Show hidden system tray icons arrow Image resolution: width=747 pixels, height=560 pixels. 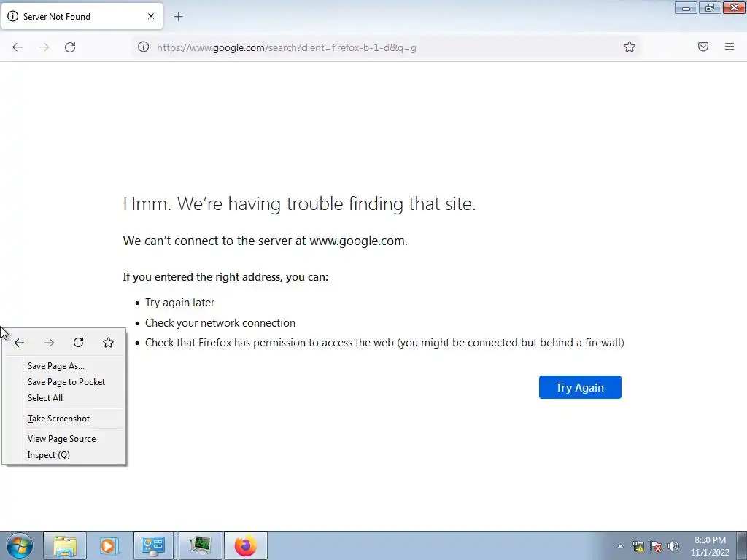[x=620, y=546]
